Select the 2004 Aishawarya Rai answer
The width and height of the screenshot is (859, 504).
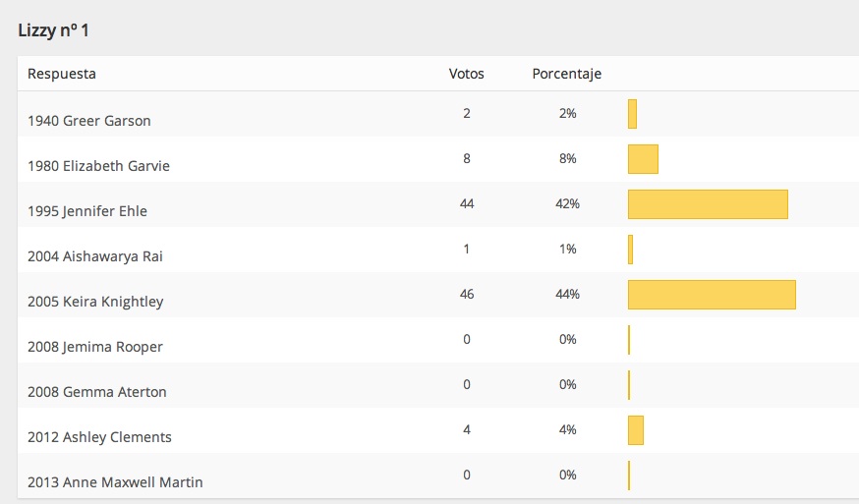click(x=95, y=256)
